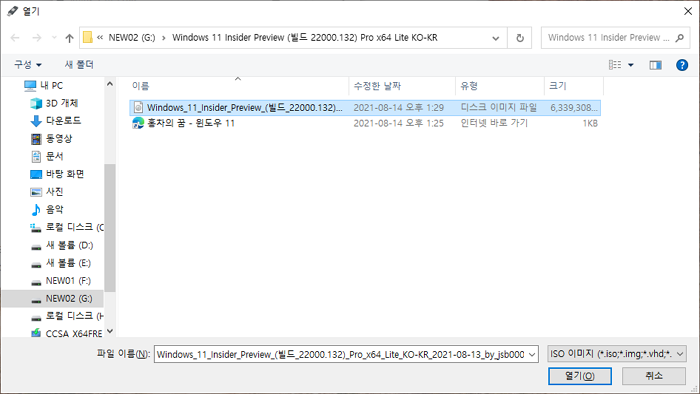This screenshot has width=700, height=394.
Task: Click NEW02 (G:) in address path
Action: point(132,37)
